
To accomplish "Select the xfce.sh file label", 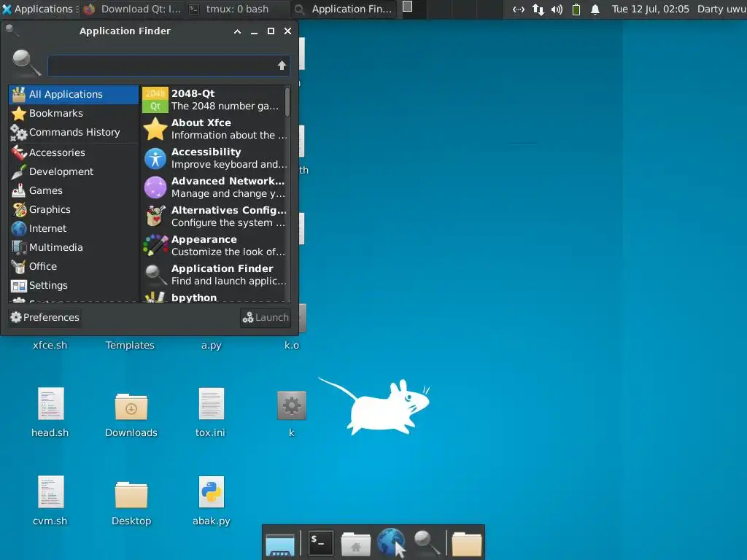I will (x=50, y=345).
